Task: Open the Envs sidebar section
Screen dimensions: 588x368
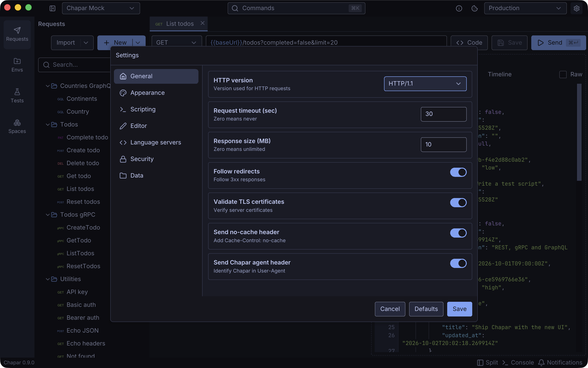Action: click(x=17, y=65)
